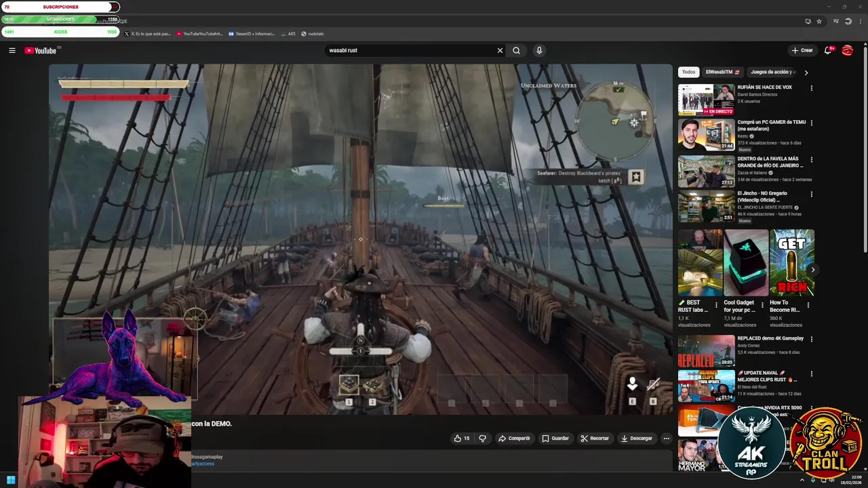Screen dimensions: 868x488
Task: Dislike the video with thumbs down
Action: pos(483,439)
